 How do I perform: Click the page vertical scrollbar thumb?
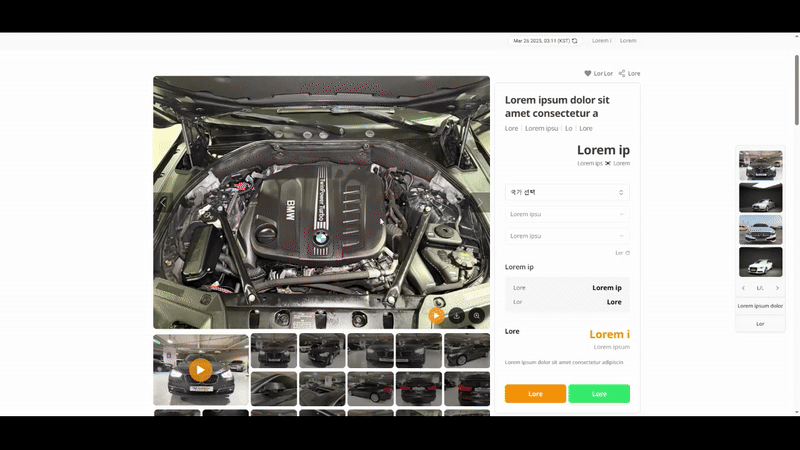tap(797, 89)
